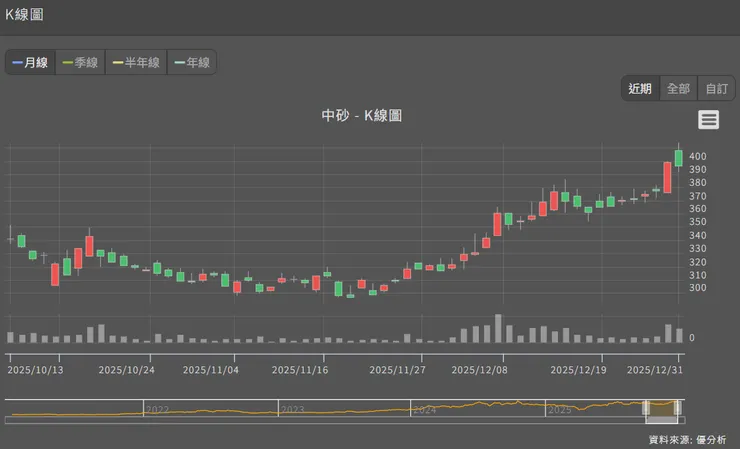Click the 2025/11/27 date axis label

tap(397, 370)
